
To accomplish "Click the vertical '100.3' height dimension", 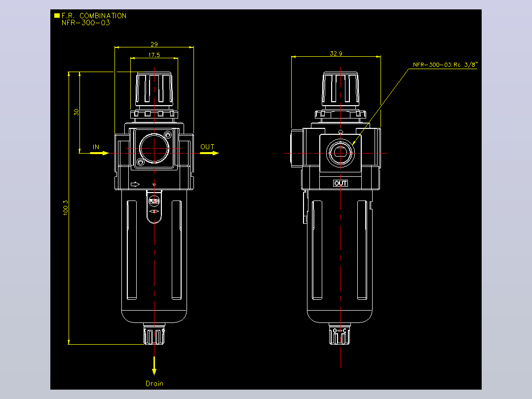I will (x=66, y=207).
